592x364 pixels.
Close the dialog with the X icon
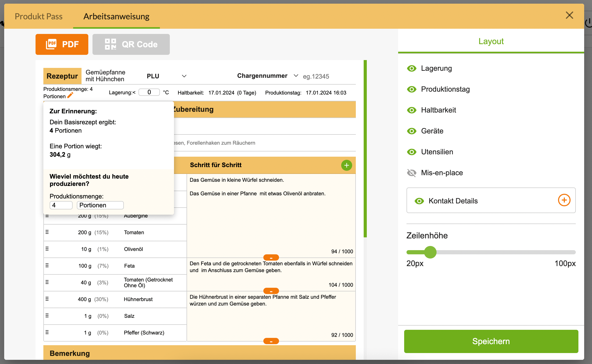[570, 15]
